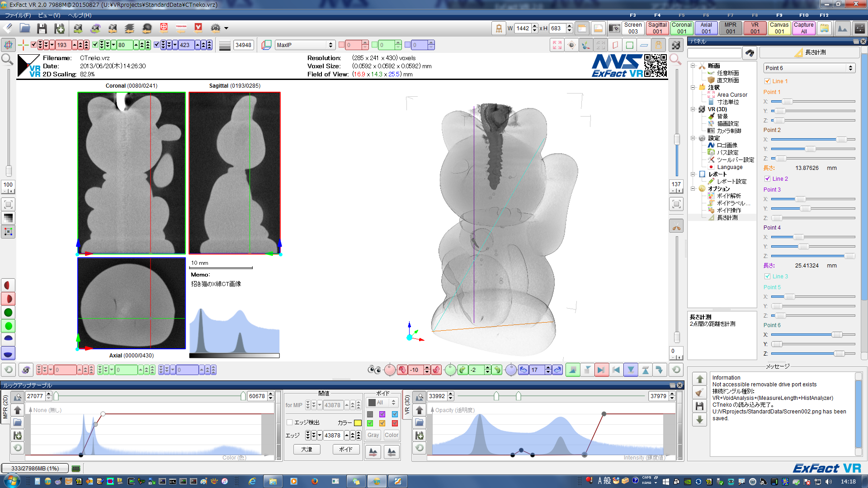Toggle the Line 2 checkbox
This screenshot has width=868, height=488.
click(767, 179)
